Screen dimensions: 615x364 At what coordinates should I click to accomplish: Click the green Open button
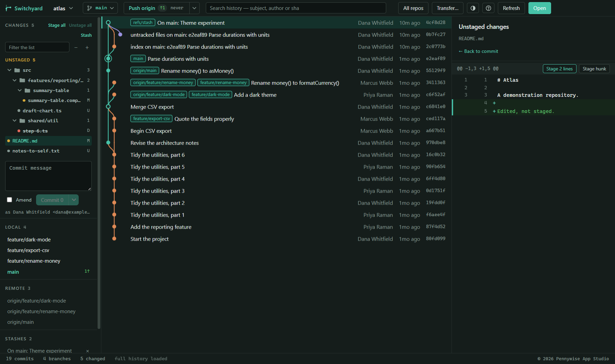pyautogui.click(x=539, y=8)
